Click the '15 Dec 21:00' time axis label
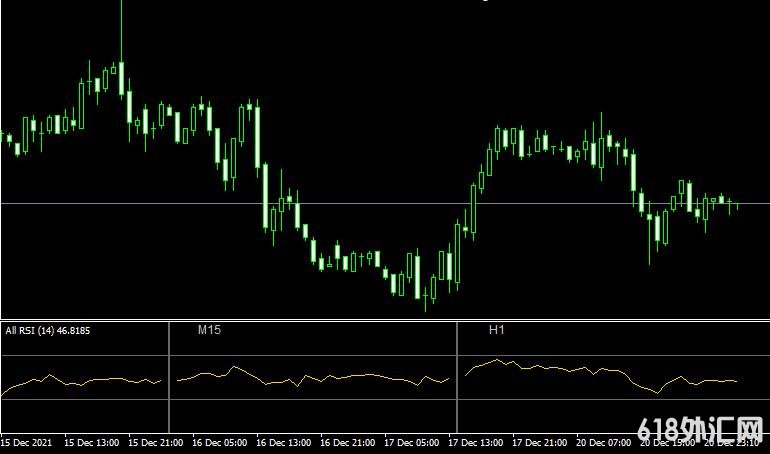Viewport: 770px width, 454px height. [x=156, y=443]
